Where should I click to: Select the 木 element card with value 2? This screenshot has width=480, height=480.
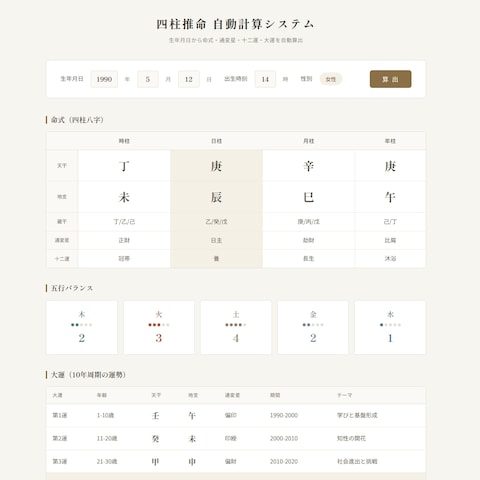[x=82, y=327]
